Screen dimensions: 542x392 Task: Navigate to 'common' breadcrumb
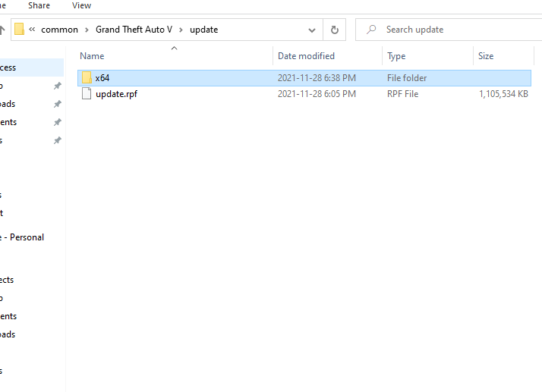coord(59,30)
